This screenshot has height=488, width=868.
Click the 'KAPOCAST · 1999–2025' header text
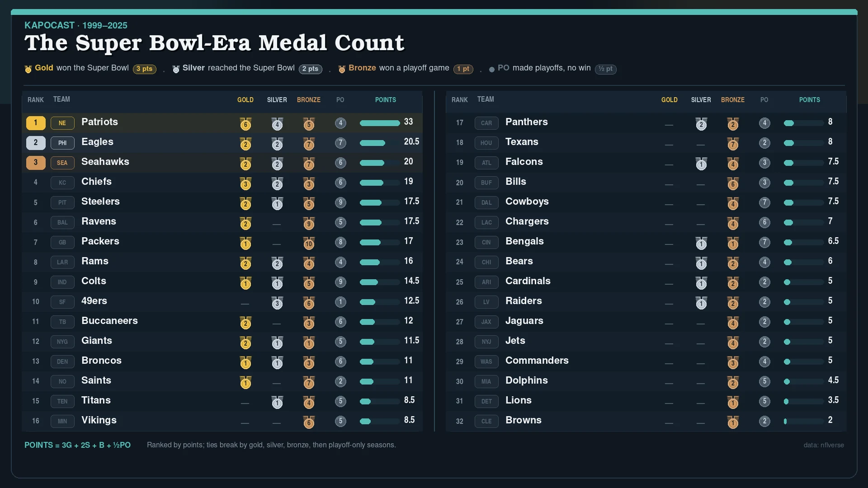[x=76, y=26]
